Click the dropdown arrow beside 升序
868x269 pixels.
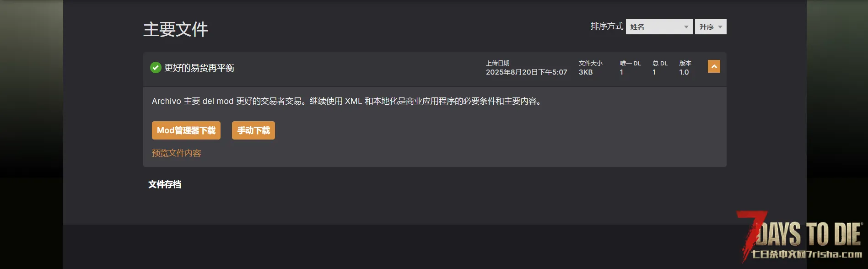[720, 27]
